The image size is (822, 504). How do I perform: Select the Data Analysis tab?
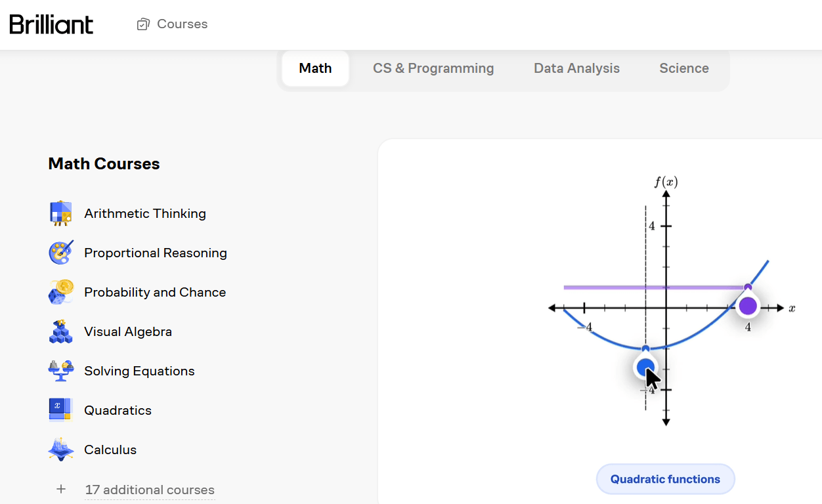576,68
